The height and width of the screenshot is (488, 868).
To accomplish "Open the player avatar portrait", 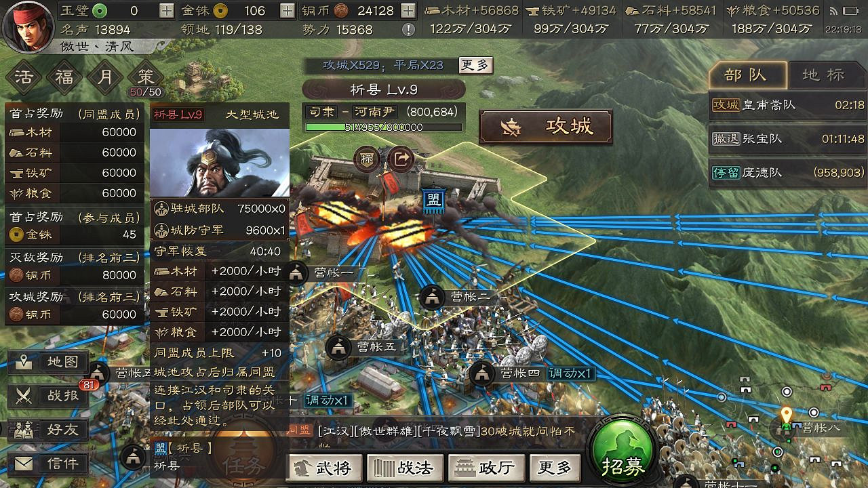I will [28, 26].
